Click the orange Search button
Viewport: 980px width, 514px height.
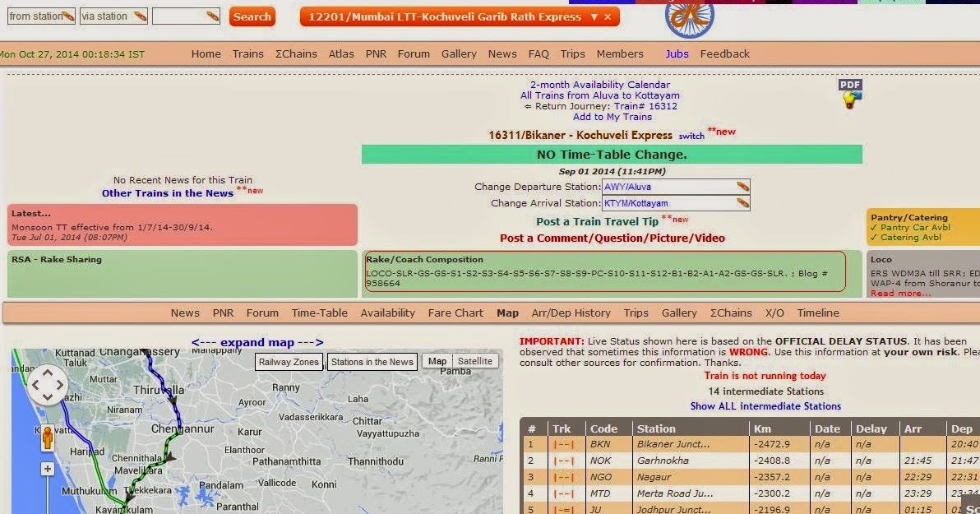pyautogui.click(x=252, y=17)
